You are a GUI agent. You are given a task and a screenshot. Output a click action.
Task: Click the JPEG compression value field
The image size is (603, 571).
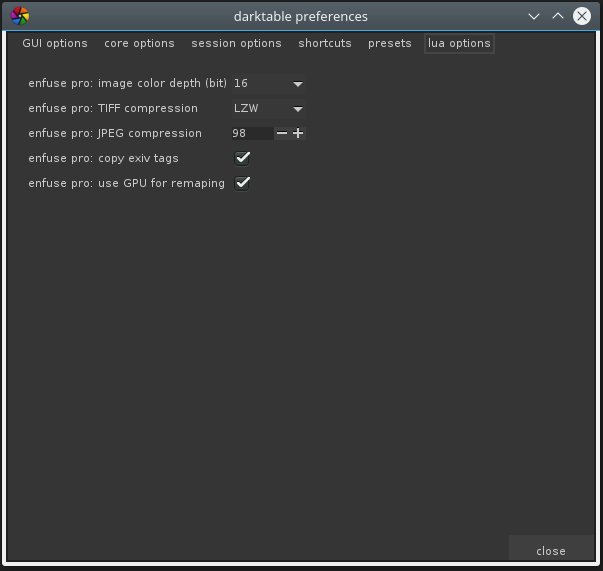coord(251,134)
